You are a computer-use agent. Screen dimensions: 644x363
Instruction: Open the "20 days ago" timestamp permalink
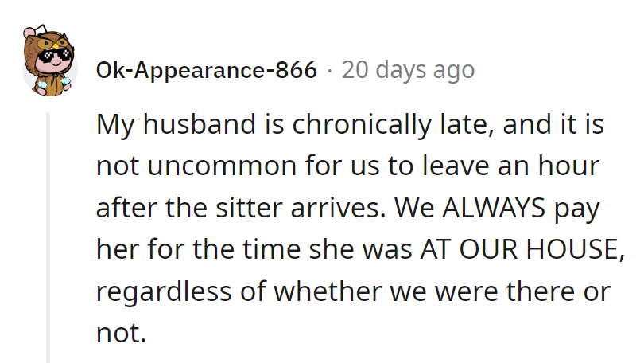click(x=408, y=71)
